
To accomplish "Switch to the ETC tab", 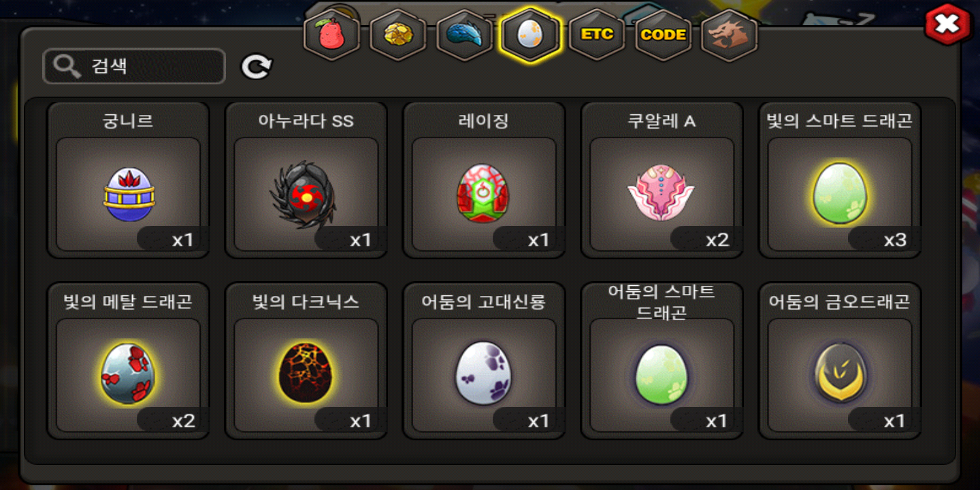I will pos(597,34).
